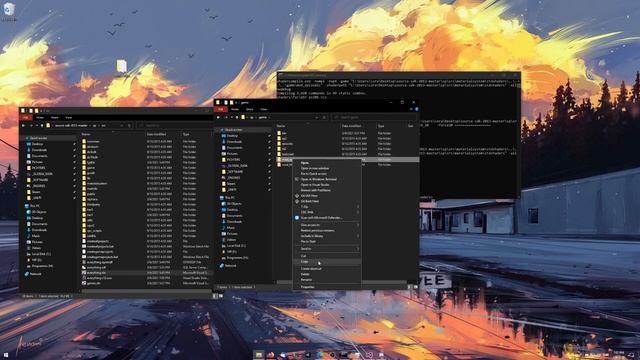Open the Home tab in src window
Viewport: 640px width, 360px height.
point(40,118)
